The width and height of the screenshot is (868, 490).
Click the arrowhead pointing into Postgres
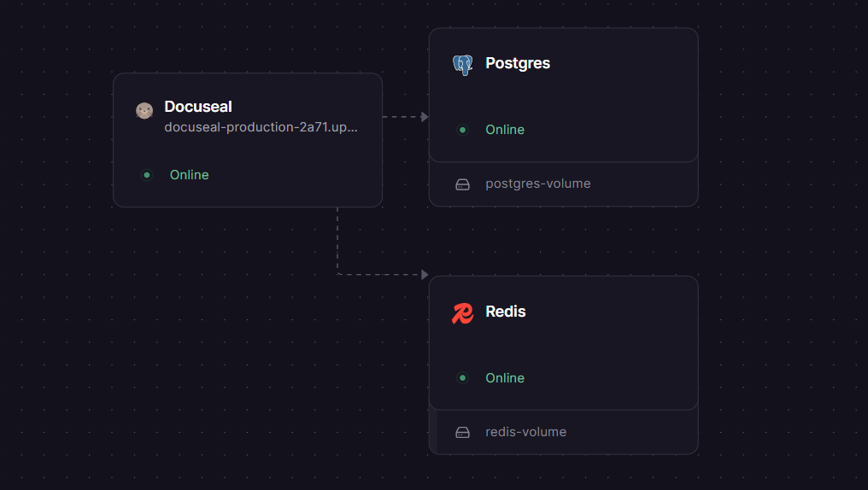click(425, 117)
